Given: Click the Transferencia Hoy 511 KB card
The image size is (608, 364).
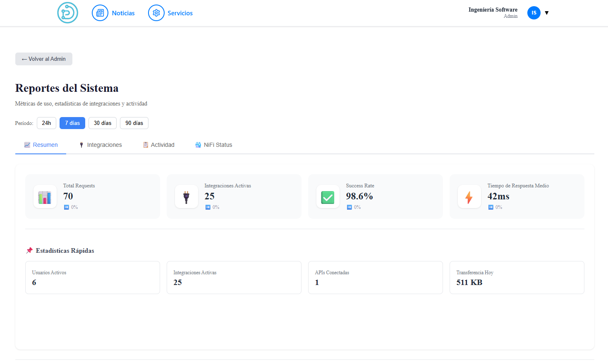Looking at the screenshot, I should pyautogui.click(x=517, y=278).
